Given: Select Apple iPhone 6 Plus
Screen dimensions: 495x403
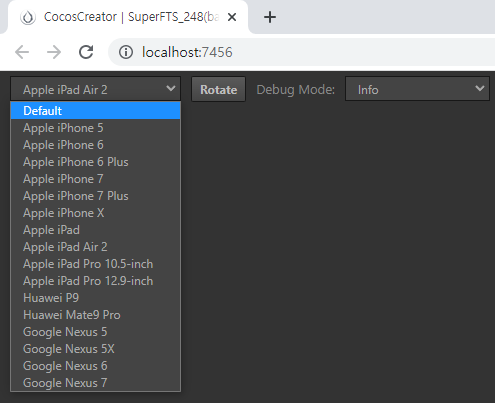Looking at the screenshot, I should pyautogui.click(x=96, y=162).
